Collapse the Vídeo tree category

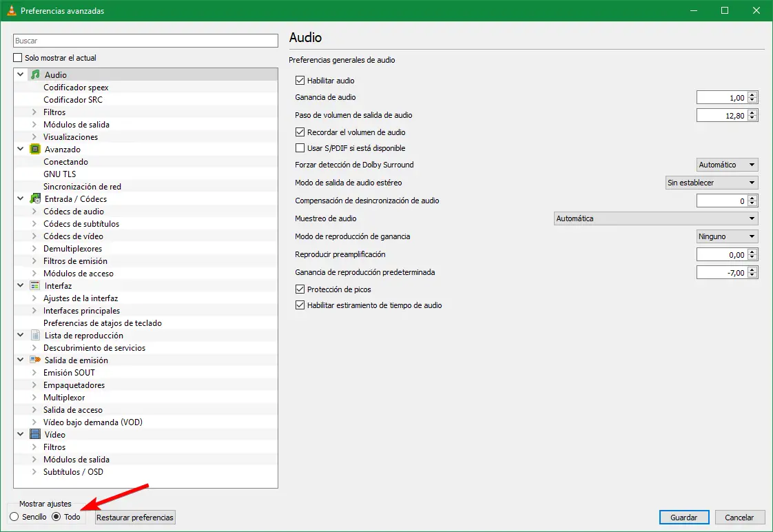21,434
